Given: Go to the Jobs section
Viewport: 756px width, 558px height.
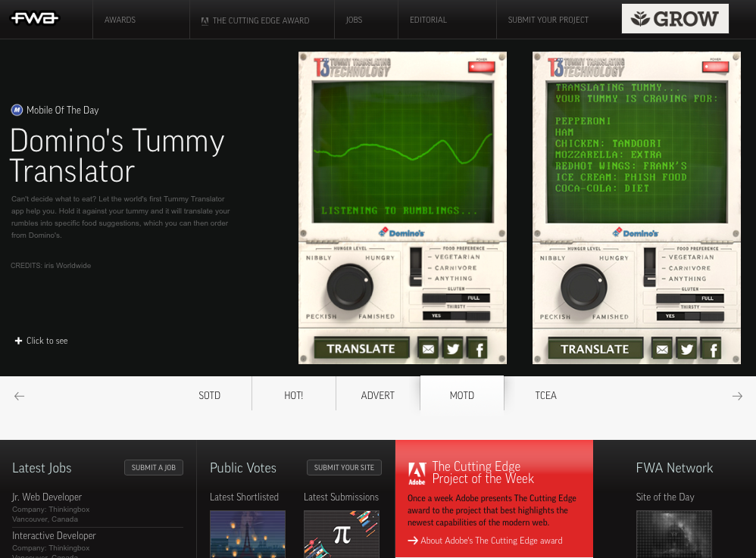Looking at the screenshot, I should pos(354,20).
